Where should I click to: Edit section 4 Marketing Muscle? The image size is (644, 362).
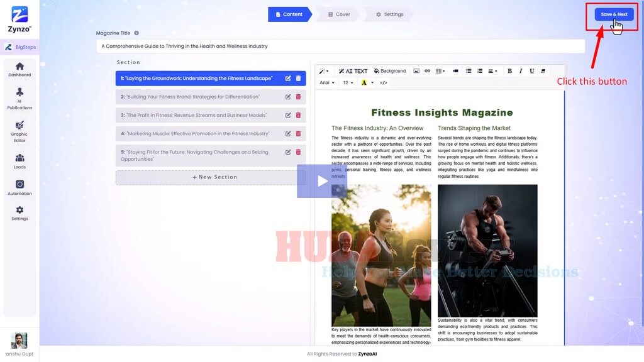288,134
